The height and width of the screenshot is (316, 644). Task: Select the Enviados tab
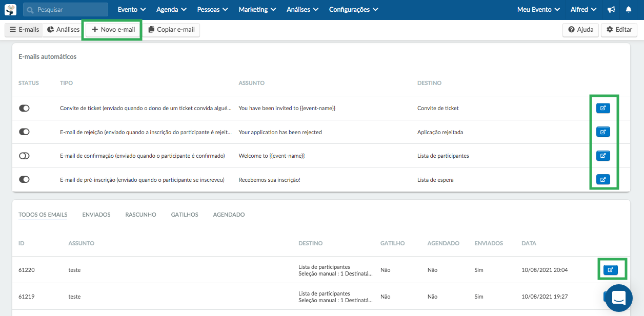coord(96,215)
